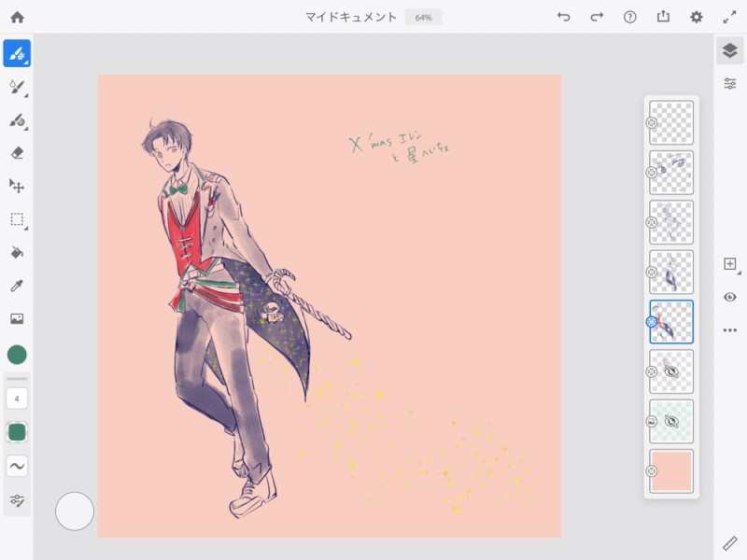Redo the last action
Image resolution: width=747 pixels, height=560 pixels.
click(597, 18)
